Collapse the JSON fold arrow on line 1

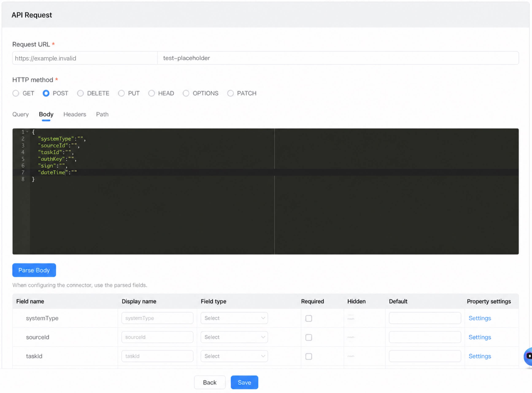coord(27,132)
